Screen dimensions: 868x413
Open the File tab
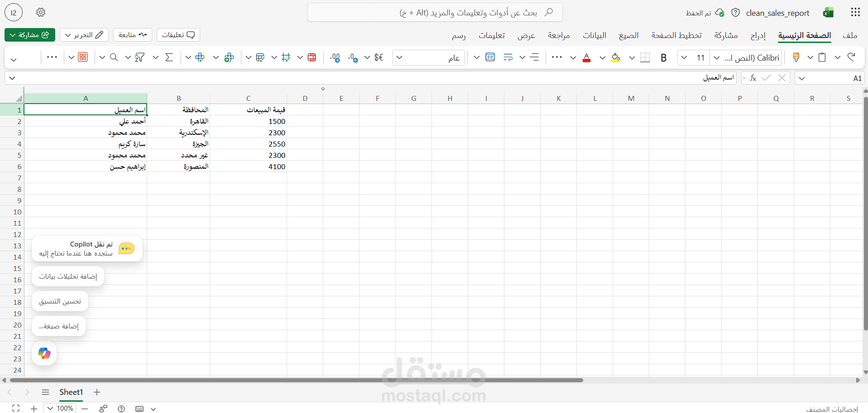click(850, 35)
